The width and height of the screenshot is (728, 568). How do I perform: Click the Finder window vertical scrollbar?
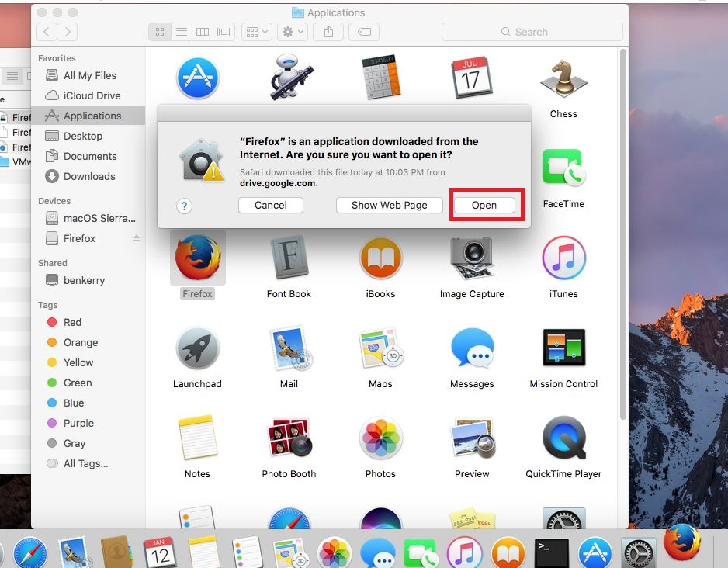pos(623,234)
